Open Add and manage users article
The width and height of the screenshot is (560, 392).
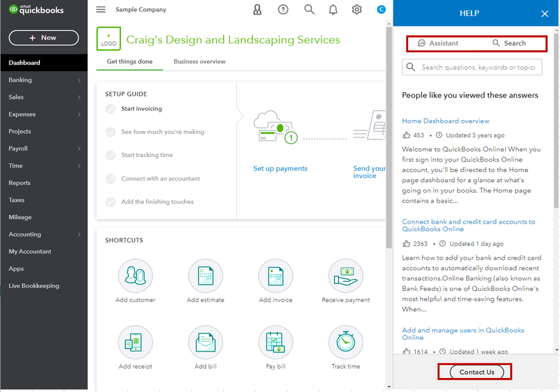(463, 334)
